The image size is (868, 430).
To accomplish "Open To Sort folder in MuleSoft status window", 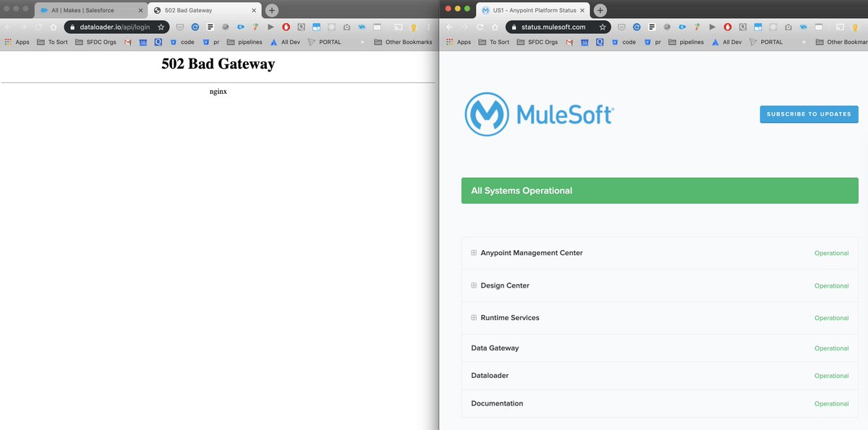I will tap(494, 42).
